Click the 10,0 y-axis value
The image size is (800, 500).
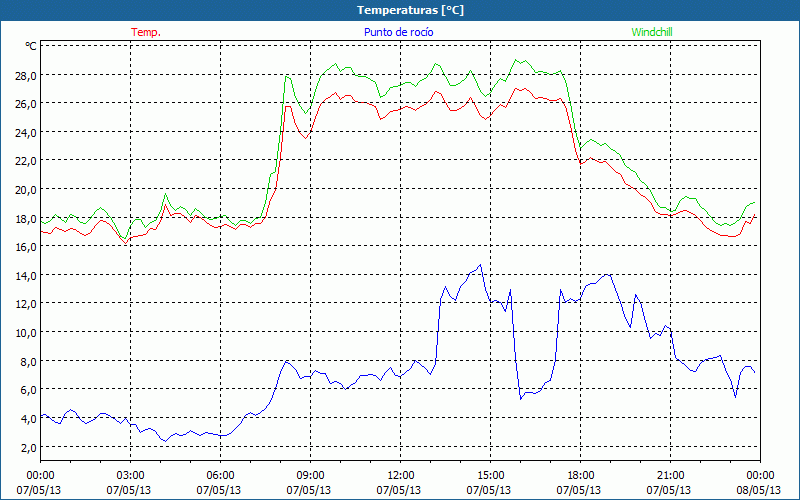click(x=26, y=333)
